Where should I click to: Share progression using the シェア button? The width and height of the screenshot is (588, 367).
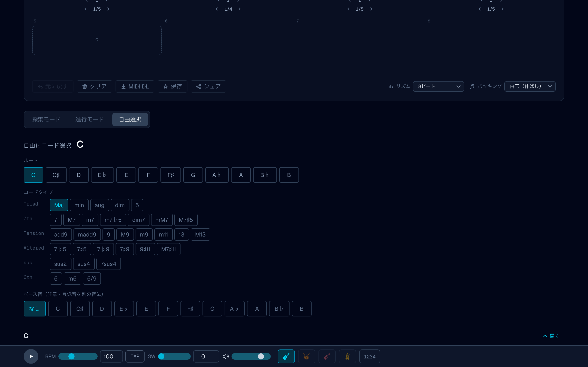point(208,86)
